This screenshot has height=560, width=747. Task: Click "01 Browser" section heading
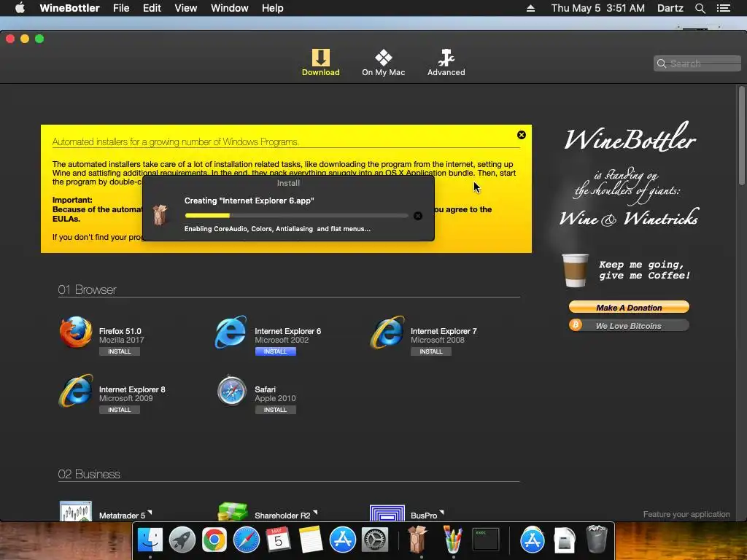click(88, 289)
